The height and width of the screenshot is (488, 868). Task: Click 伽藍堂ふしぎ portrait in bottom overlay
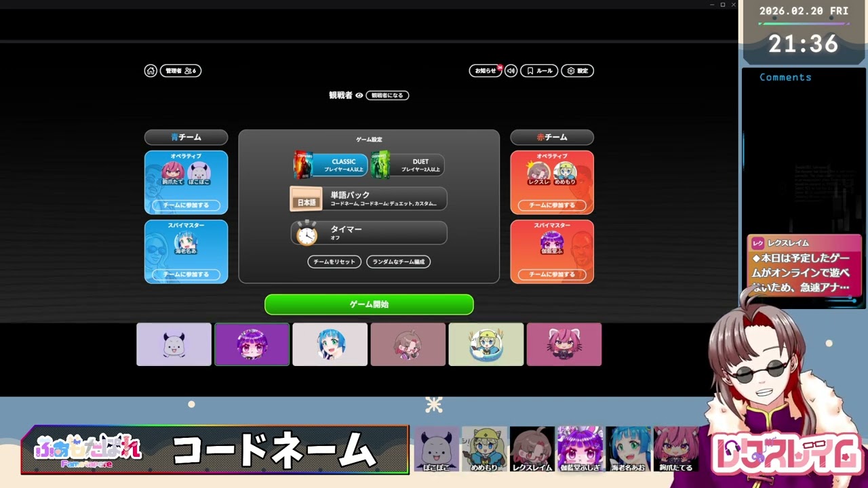coord(580,449)
